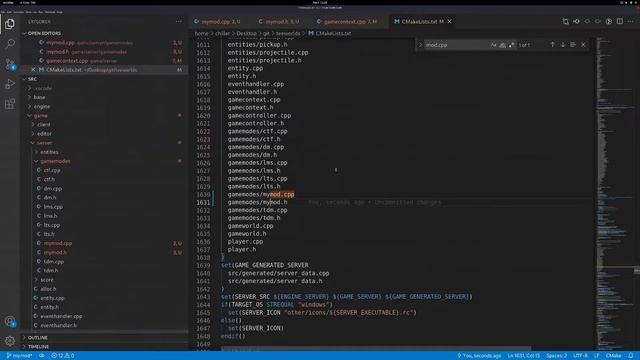Change file encoding via UTF-8

580,356
